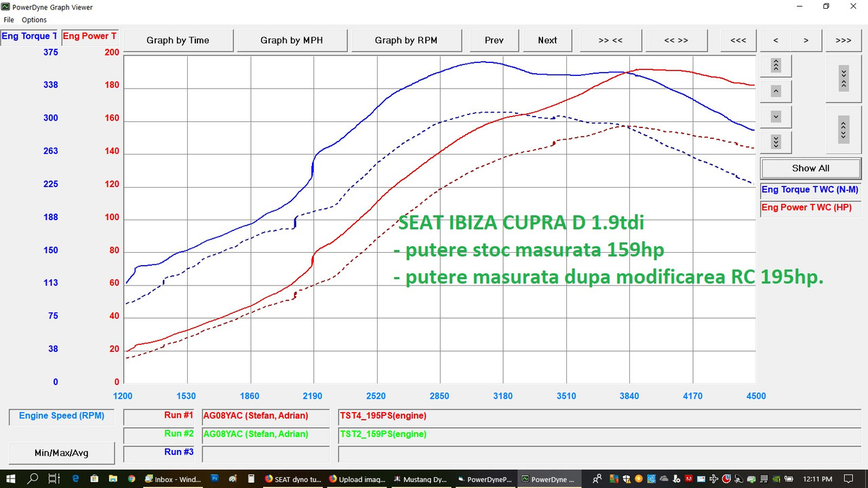Launch Microsoft Edge from the taskbar
Screen dimensions: 868x488
(76, 479)
